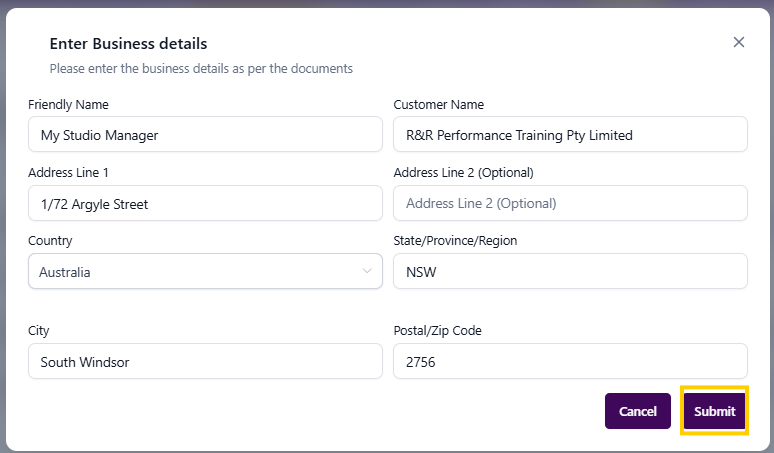This screenshot has width=774, height=453.
Task: Click the Address Line 1 label
Action: [x=69, y=172]
